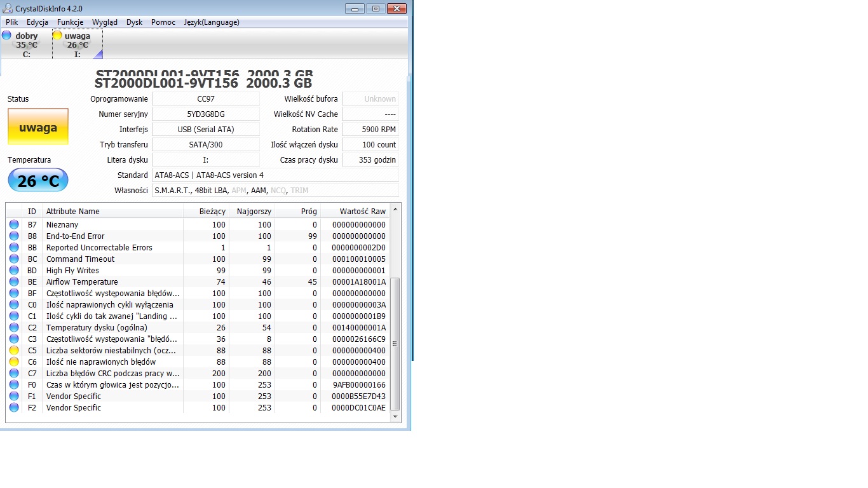Click the yellow warning icon for attribute C5
The height and width of the screenshot is (488, 868).
click(x=14, y=350)
